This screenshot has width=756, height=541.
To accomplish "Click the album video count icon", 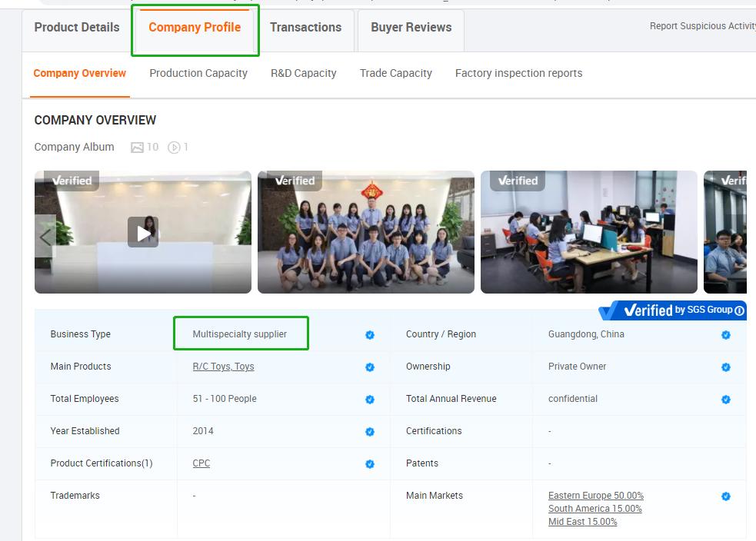I will (174, 148).
